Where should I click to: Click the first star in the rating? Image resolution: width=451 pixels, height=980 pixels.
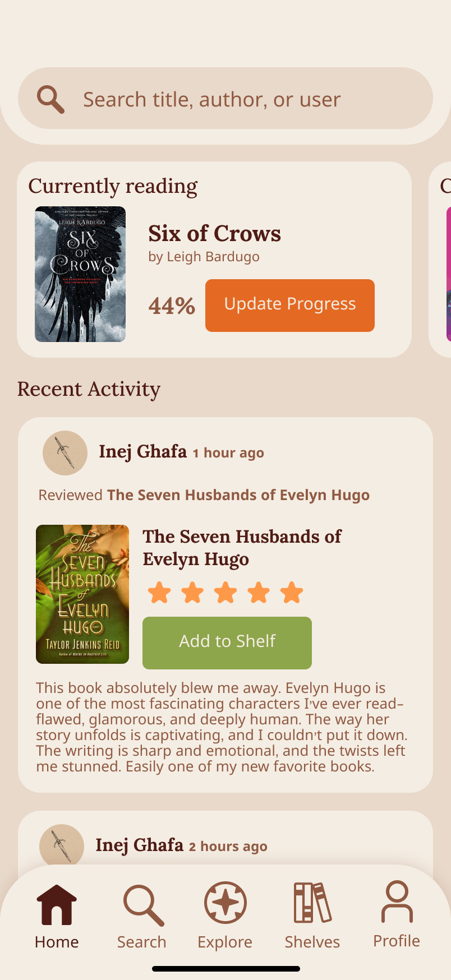pyautogui.click(x=159, y=593)
